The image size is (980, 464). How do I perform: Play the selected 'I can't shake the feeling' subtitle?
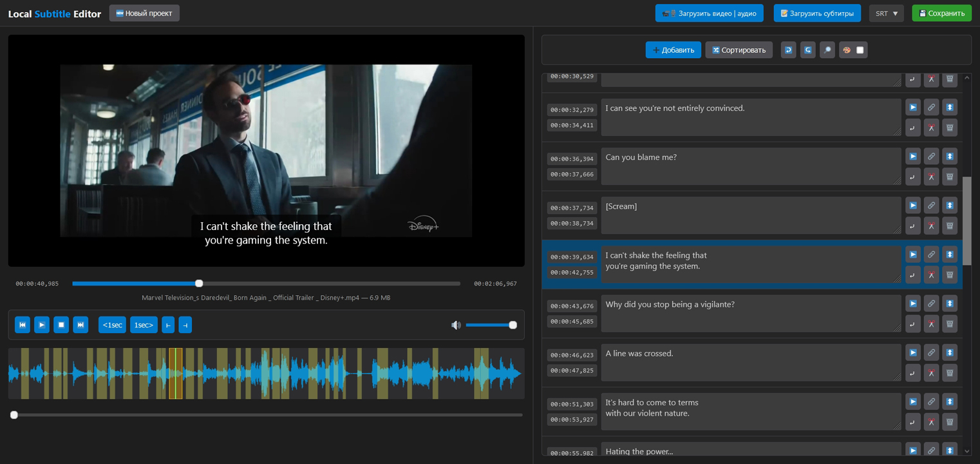tap(913, 255)
